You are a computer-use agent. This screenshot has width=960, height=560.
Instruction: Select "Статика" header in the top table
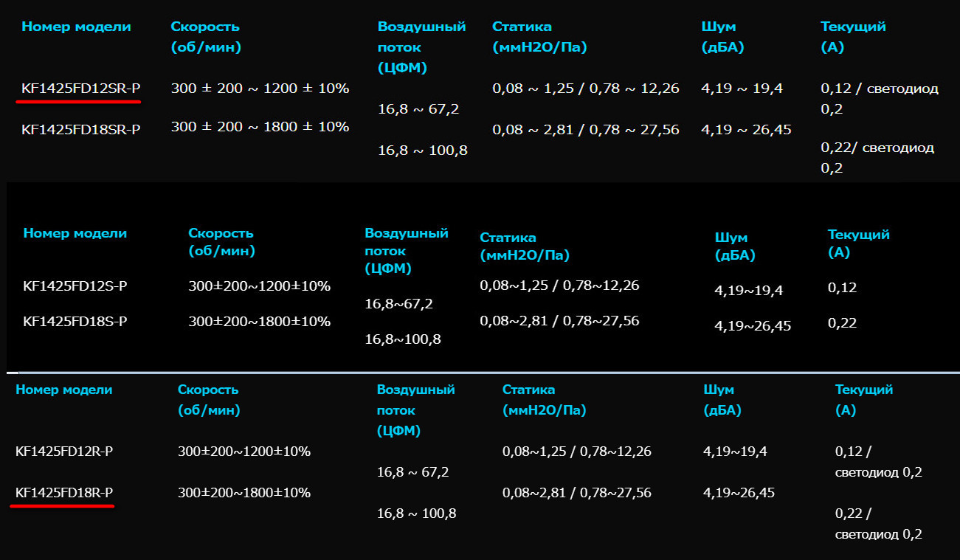point(522,27)
